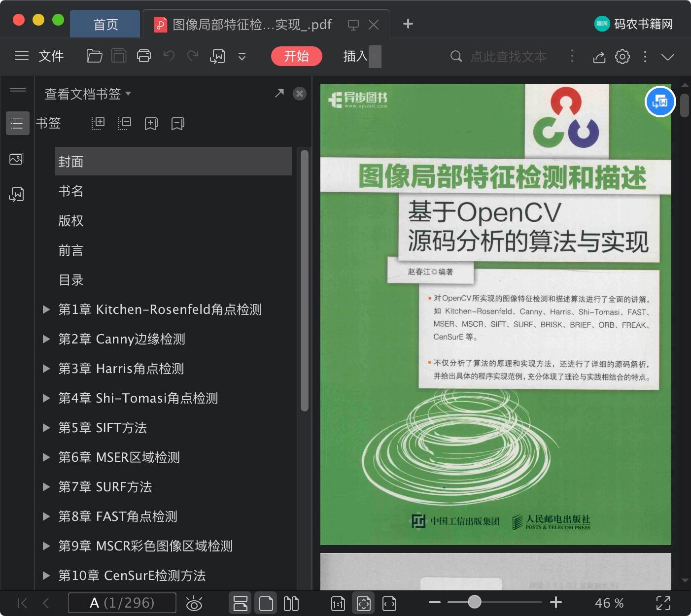This screenshot has width=691, height=616.
Task: Click the page number field A (1/296)
Action: tap(122, 603)
